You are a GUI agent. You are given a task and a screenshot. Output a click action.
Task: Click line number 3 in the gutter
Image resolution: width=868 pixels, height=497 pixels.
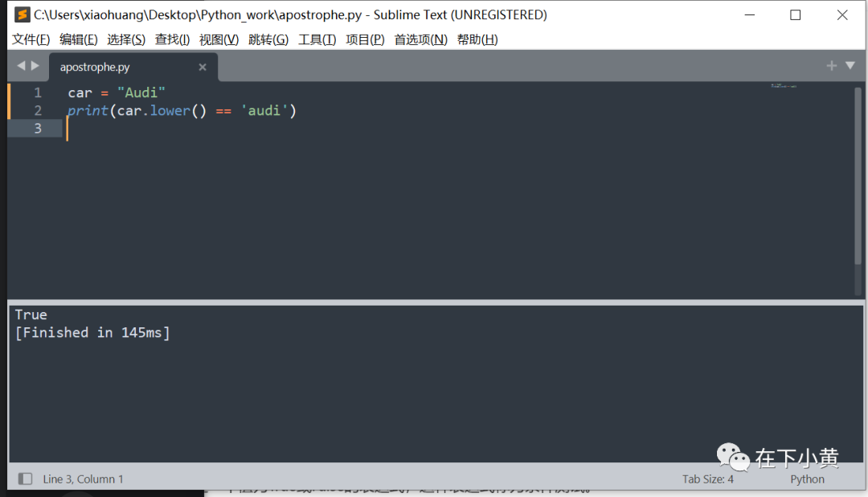(x=38, y=128)
